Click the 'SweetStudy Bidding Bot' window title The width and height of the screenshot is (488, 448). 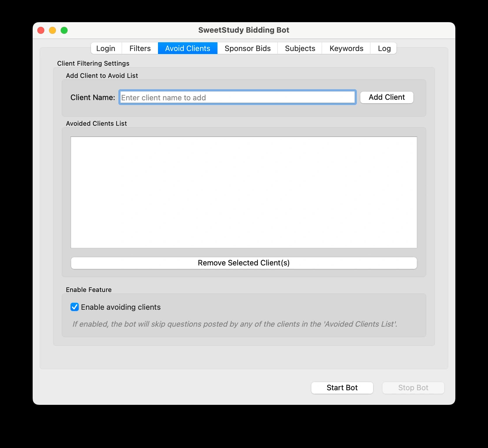(244, 30)
